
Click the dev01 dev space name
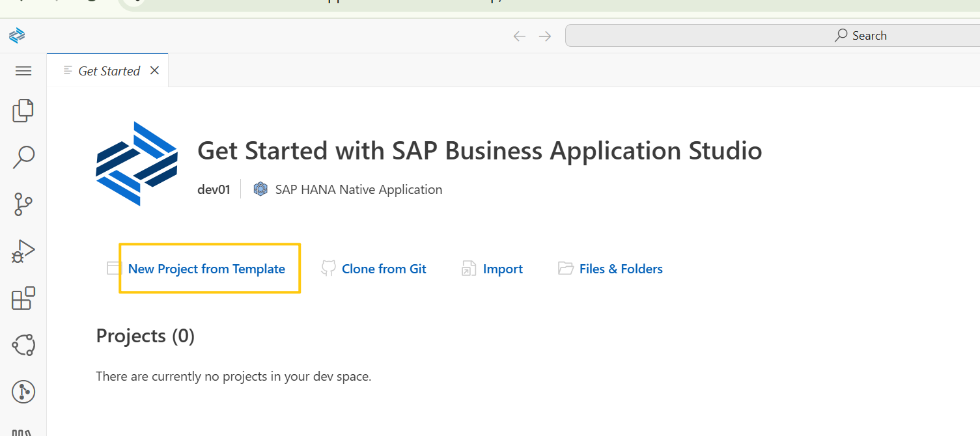click(214, 189)
